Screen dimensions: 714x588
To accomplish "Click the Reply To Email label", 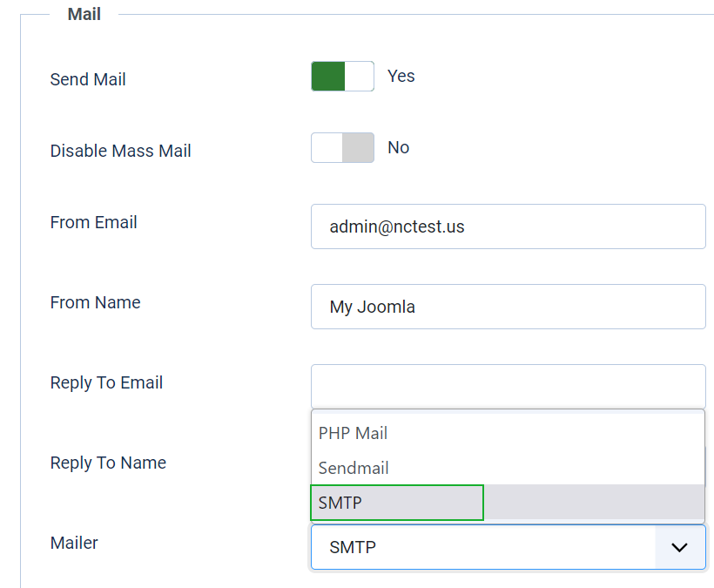I will [106, 382].
